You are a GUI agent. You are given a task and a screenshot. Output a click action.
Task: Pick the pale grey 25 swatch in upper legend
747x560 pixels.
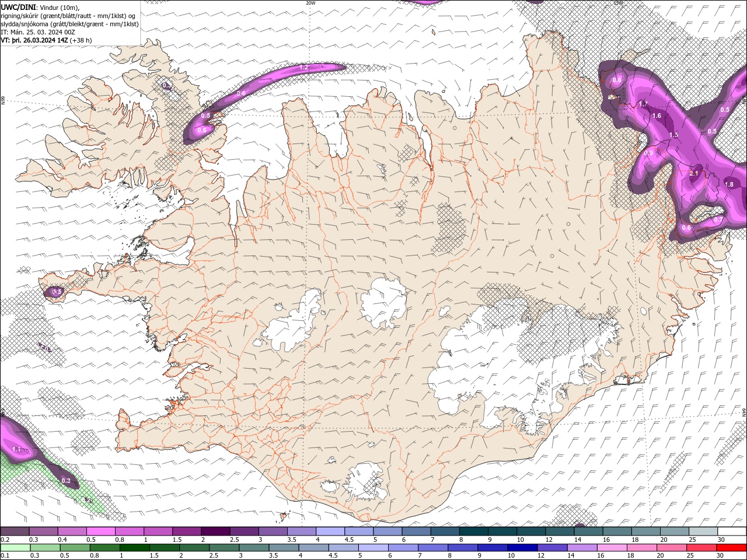pyautogui.click(x=703, y=531)
